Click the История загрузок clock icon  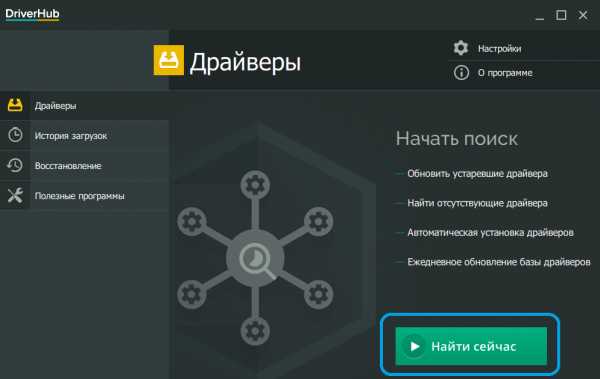point(15,135)
